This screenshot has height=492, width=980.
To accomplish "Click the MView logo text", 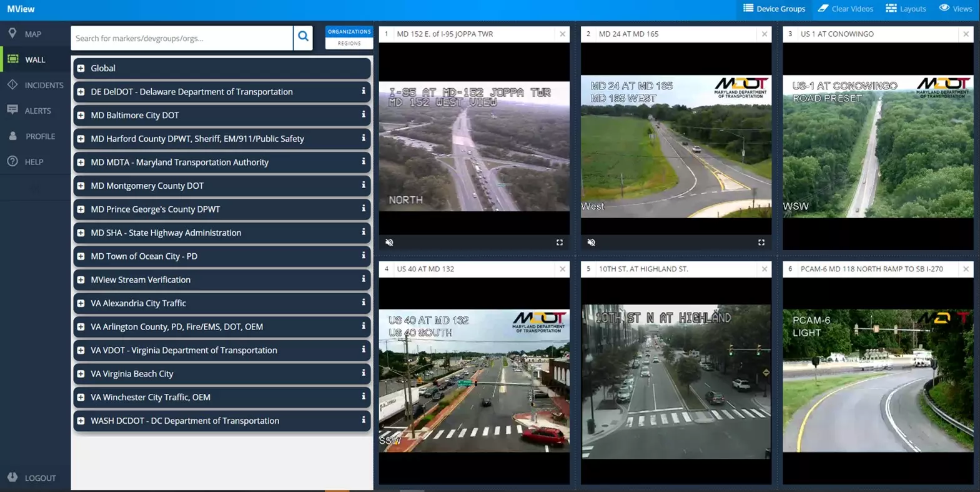I will click(x=21, y=9).
